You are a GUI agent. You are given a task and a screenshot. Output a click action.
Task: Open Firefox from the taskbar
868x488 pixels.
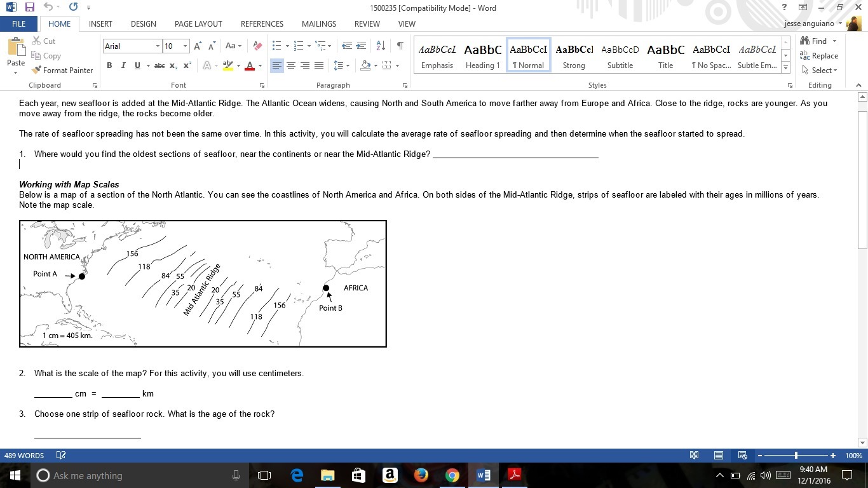(x=421, y=475)
